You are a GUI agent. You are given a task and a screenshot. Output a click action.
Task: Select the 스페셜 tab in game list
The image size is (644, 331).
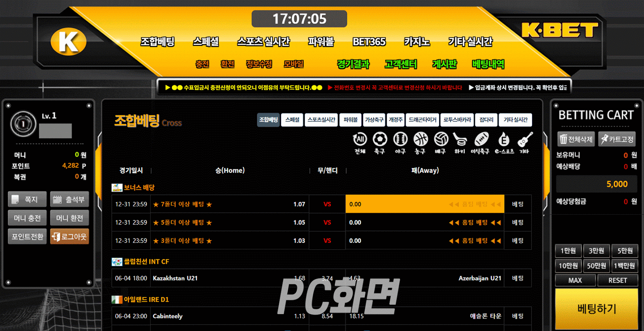pos(292,120)
